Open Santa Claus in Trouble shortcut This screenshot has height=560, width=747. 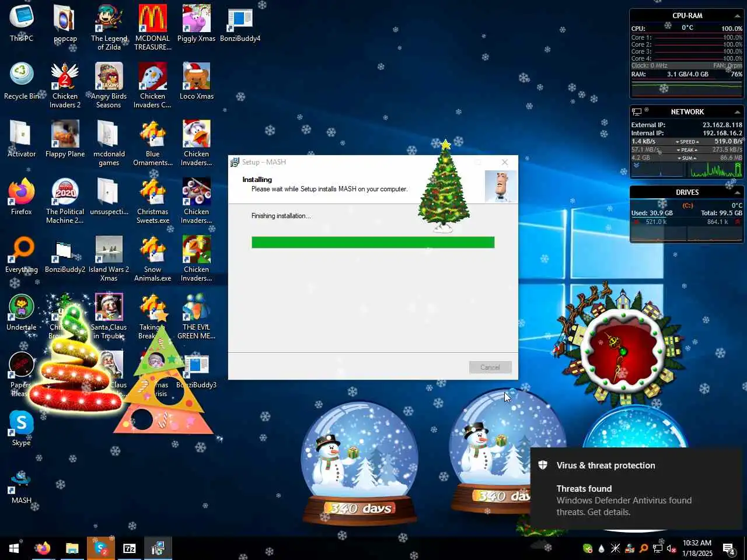pos(109,316)
